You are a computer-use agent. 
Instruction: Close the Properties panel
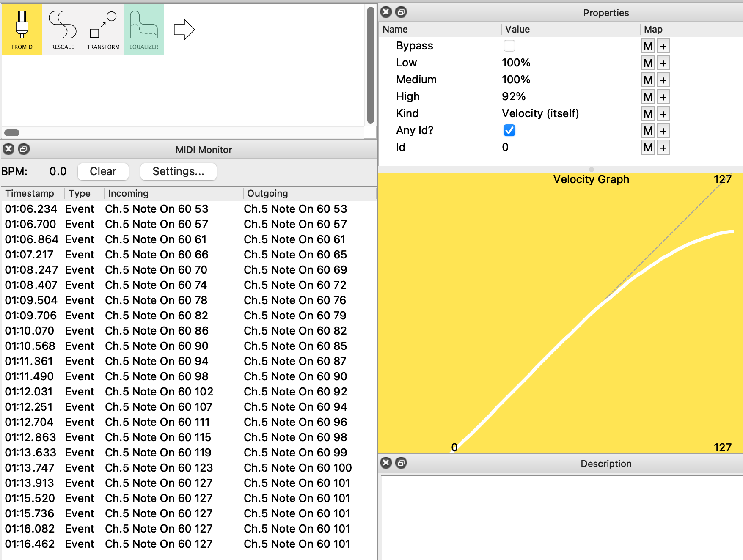(x=386, y=12)
